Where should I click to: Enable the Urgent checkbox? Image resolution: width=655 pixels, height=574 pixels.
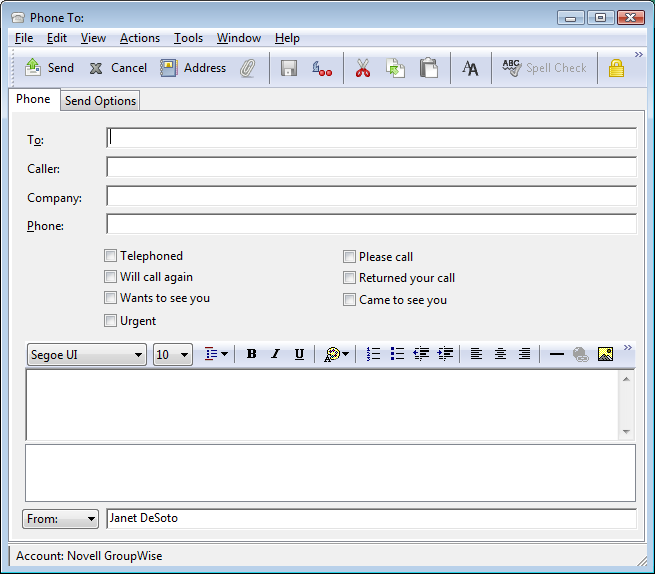[110, 321]
